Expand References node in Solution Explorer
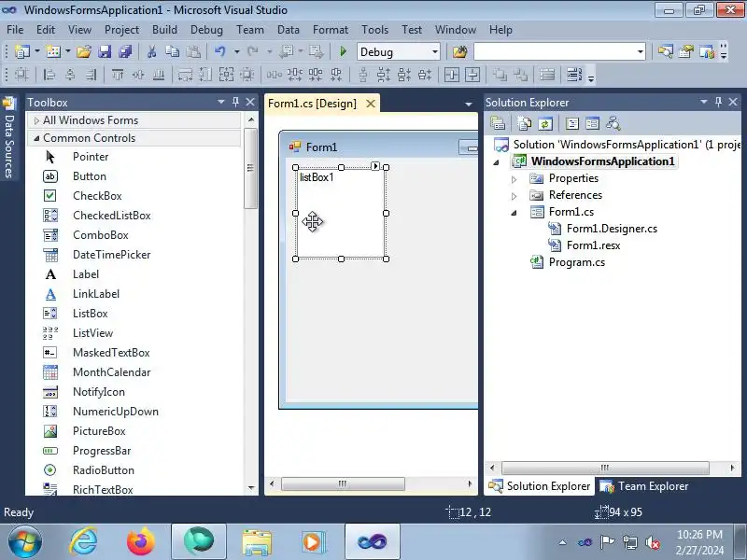 [514, 196]
